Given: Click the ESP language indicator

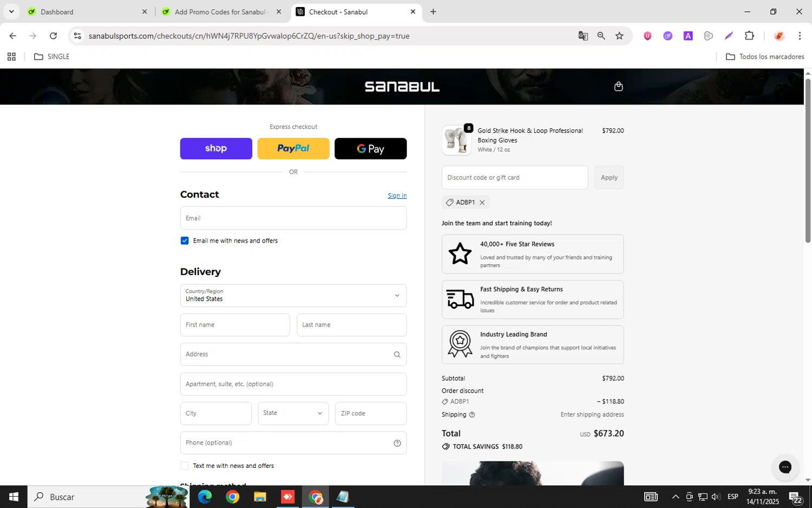Looking at the screenshot, I should pos(732,497).
